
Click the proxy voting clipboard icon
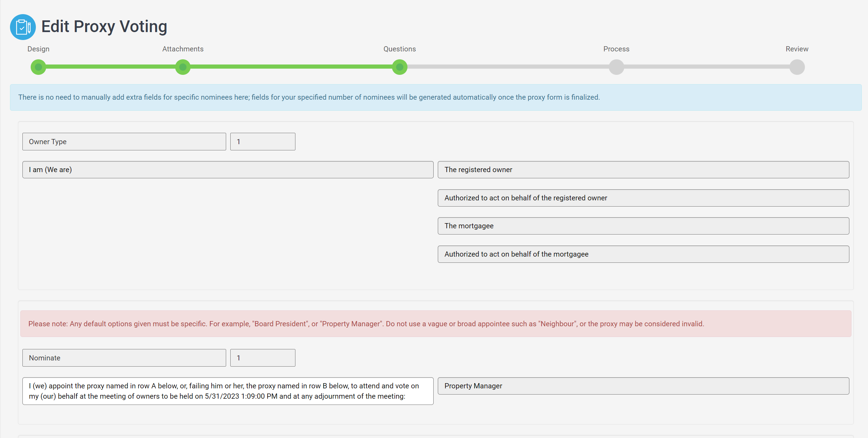[23, 27]
